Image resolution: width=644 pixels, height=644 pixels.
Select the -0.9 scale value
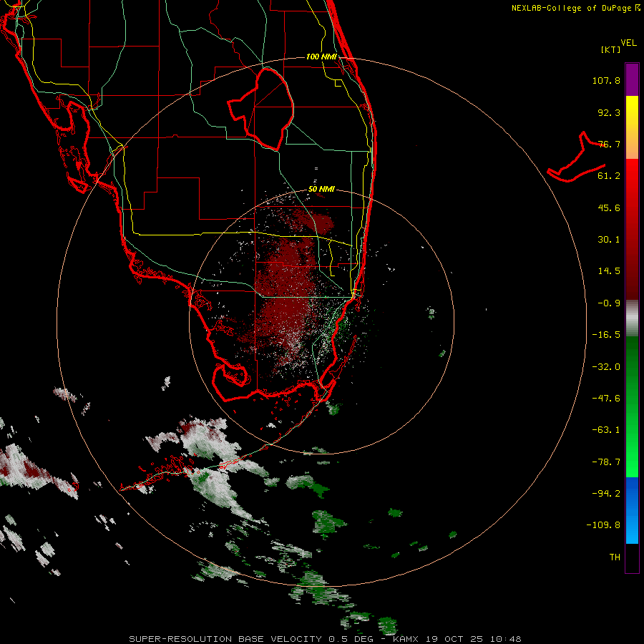tap(609, 303)
